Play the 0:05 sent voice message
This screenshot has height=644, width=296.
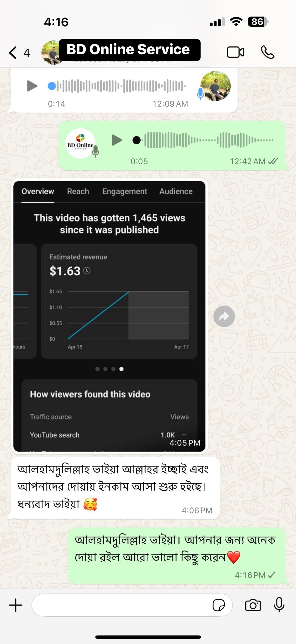pos(117,140)
